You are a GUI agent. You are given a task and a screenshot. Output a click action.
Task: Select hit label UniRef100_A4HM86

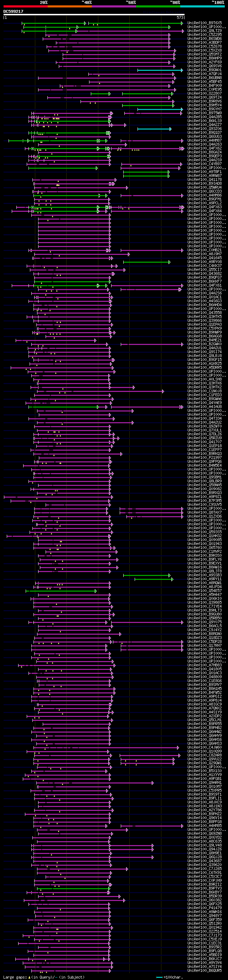(x=204, y=195)
